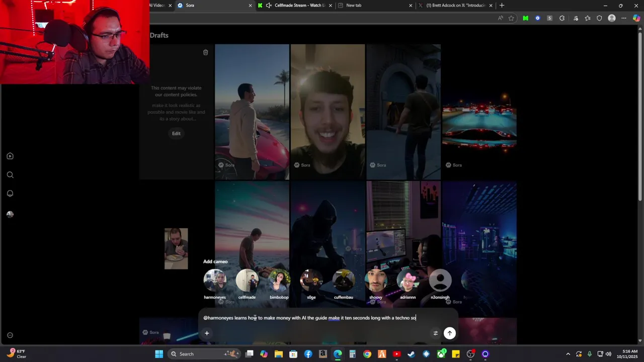Open Edge Settings and more menu
This screenshot has height=362, width=644.
coord(624,18)
